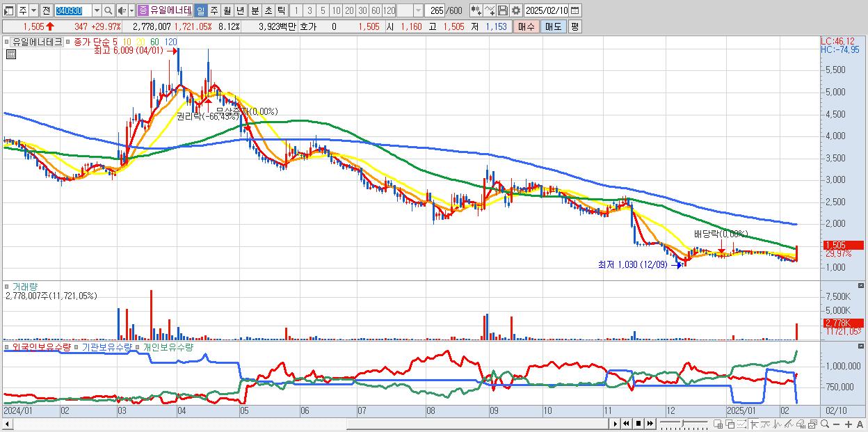Click the fast-forward button in bottom controls
The height and width of the screenshot is (432, 868).
click(650, 424)
